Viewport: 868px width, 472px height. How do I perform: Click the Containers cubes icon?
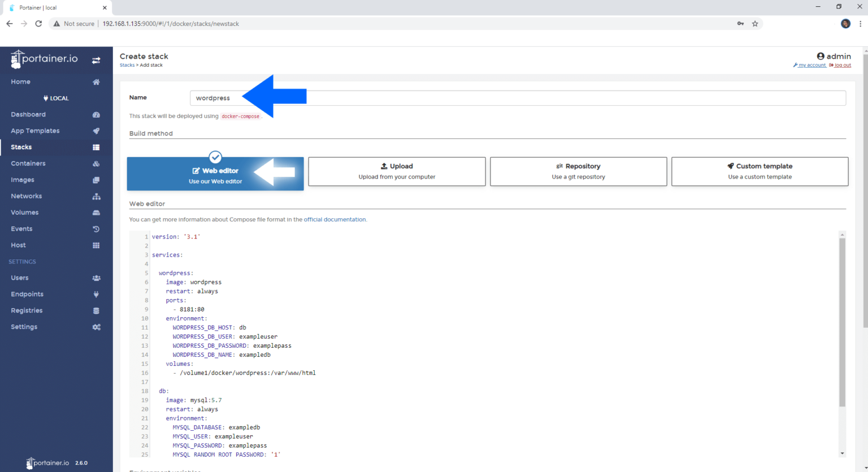96,164
